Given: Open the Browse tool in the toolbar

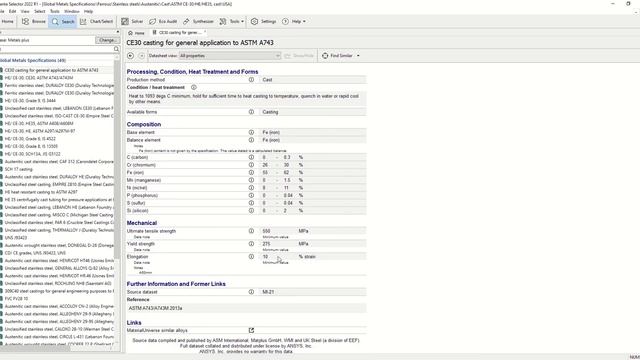Looking at the screenshot, I should tap(33, 21).
